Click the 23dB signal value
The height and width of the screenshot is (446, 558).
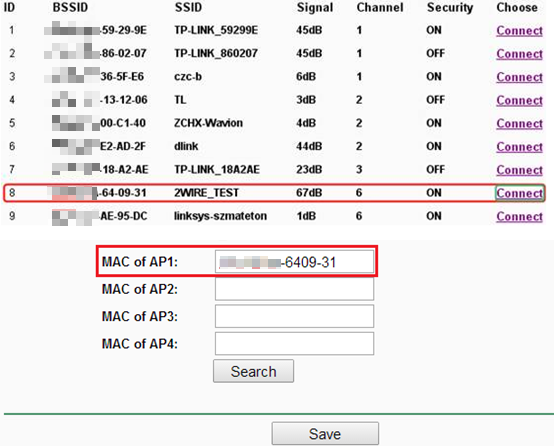point(309,169)
